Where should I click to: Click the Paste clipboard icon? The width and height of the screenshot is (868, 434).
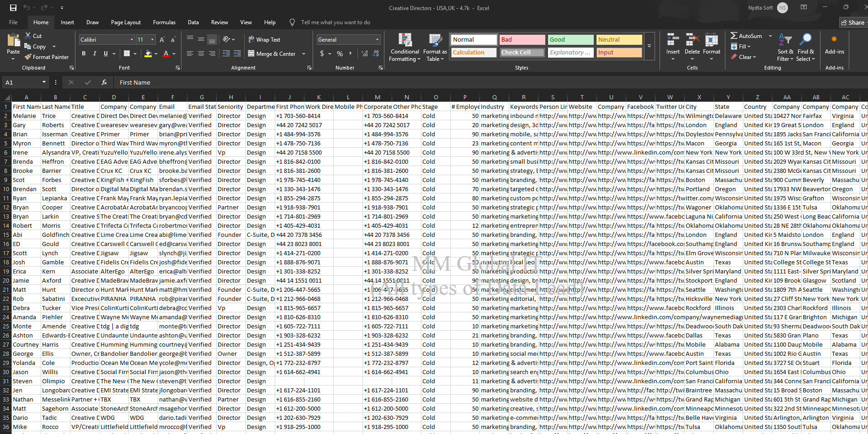(13, 41)
